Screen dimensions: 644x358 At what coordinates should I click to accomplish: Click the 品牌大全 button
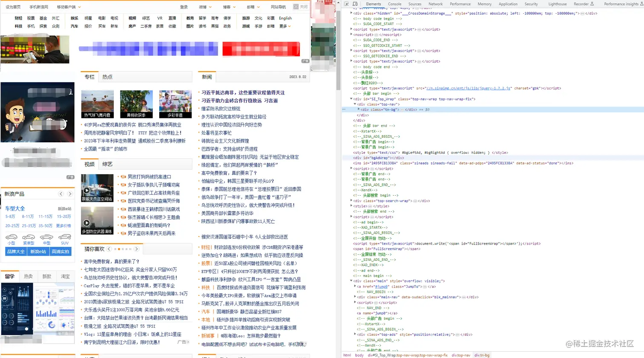tap(16, 251)
